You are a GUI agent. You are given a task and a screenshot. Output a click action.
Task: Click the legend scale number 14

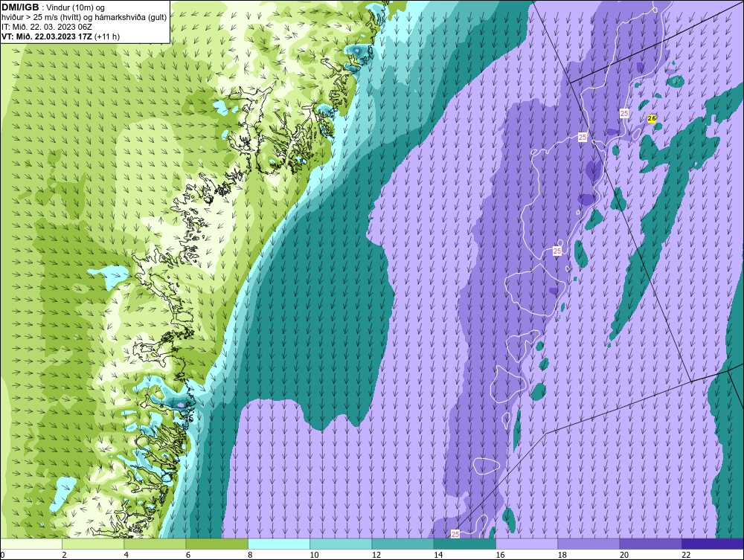pyautogui.click(x=438, y=556)
